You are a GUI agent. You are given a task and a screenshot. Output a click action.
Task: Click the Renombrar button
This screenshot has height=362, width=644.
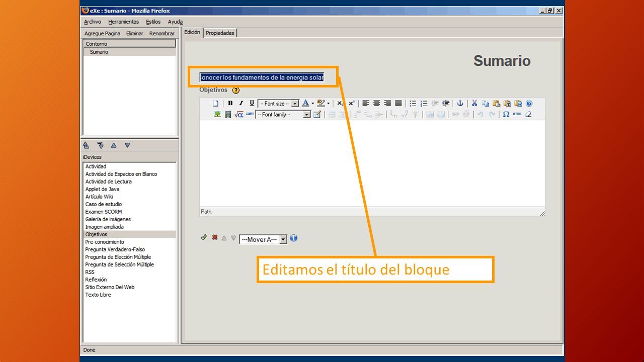click(x=162, y=33)
